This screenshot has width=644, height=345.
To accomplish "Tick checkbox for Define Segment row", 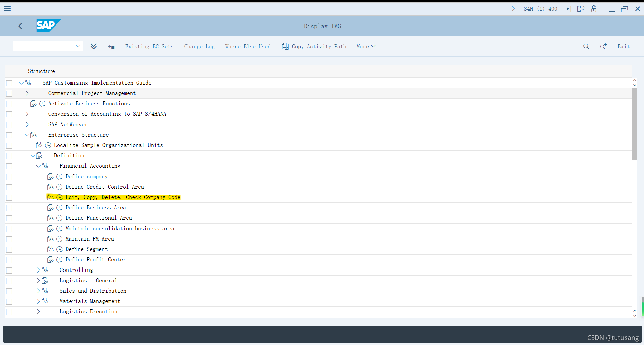I will click(9, 249).
